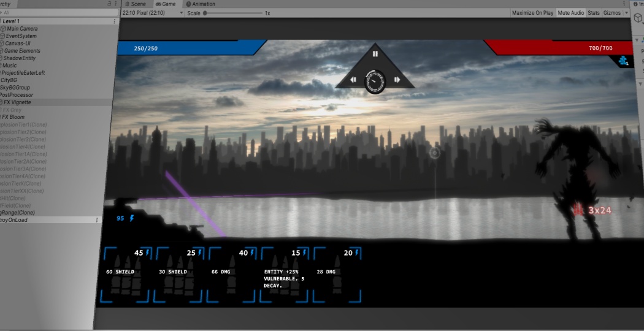The image size is (644, 331).
Task: Click the Main Camera object icon in hierarchy
Action: click(3, 29)
